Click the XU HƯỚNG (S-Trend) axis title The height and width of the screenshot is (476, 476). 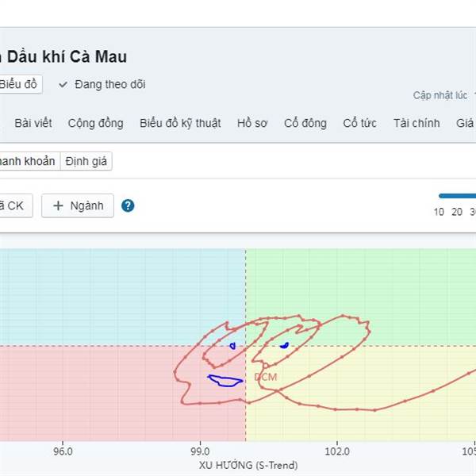tap(248, 465)
